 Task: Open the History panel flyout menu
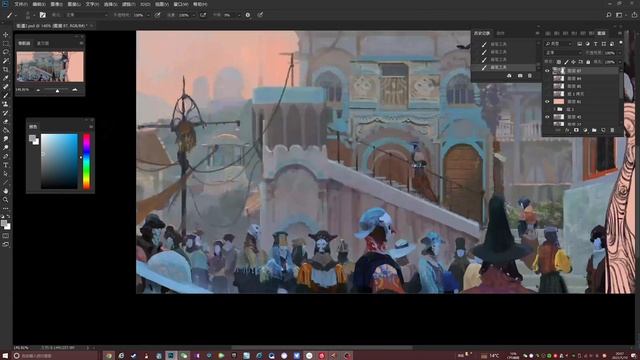pyautogui.click(x=538, y=33)
